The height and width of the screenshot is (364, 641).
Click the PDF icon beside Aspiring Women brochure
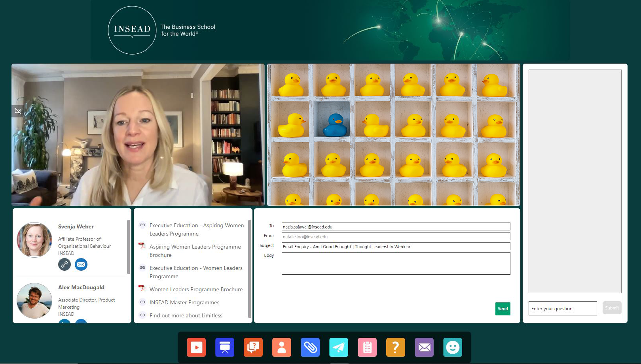(142, 246)
